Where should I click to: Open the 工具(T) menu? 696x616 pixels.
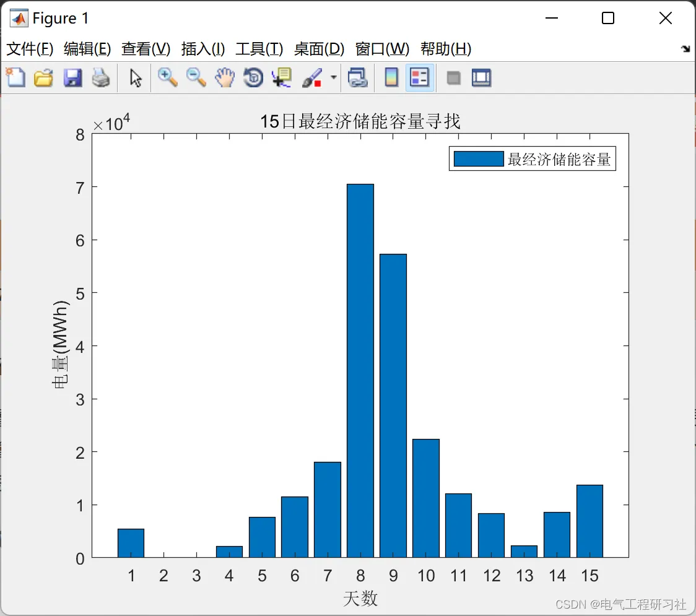click(259, 48)
